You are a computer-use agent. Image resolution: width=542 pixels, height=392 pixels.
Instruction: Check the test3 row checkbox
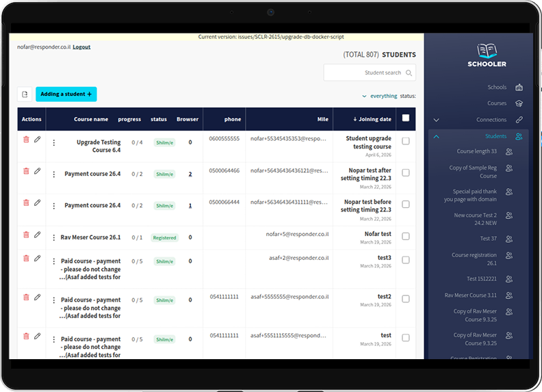point(406,260)
